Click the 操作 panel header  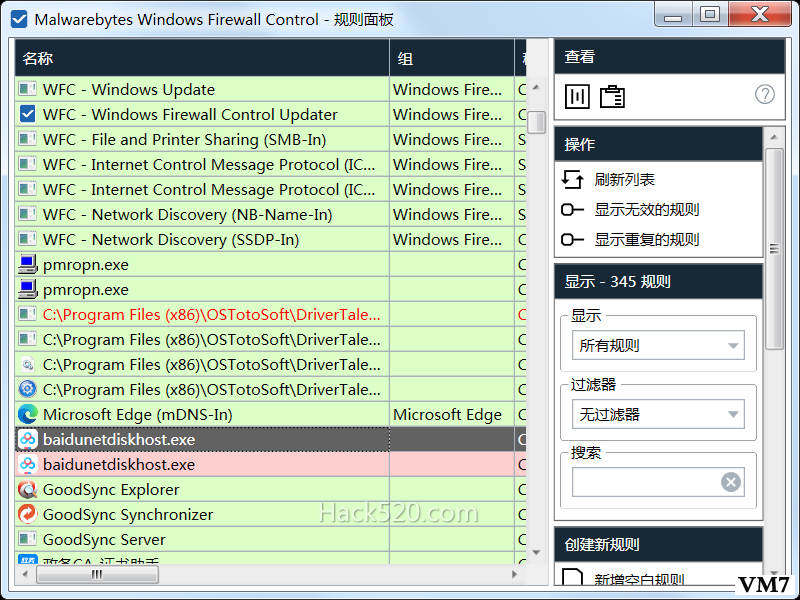point(658,144)
